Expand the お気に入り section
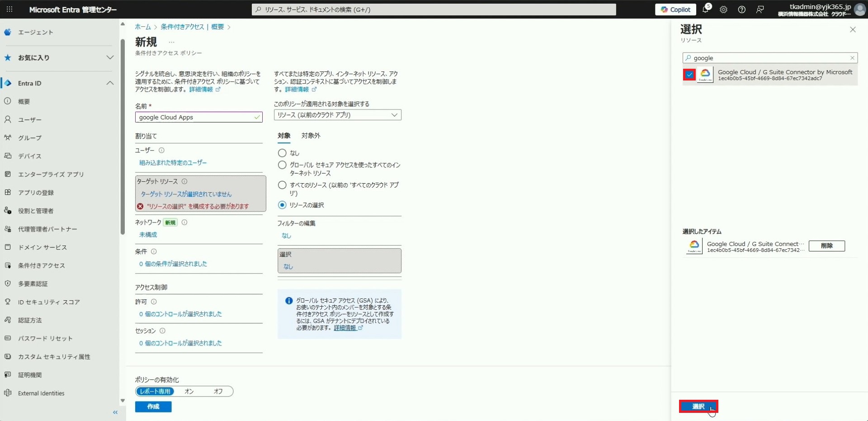The image size is (868, 421). (110, 57)
